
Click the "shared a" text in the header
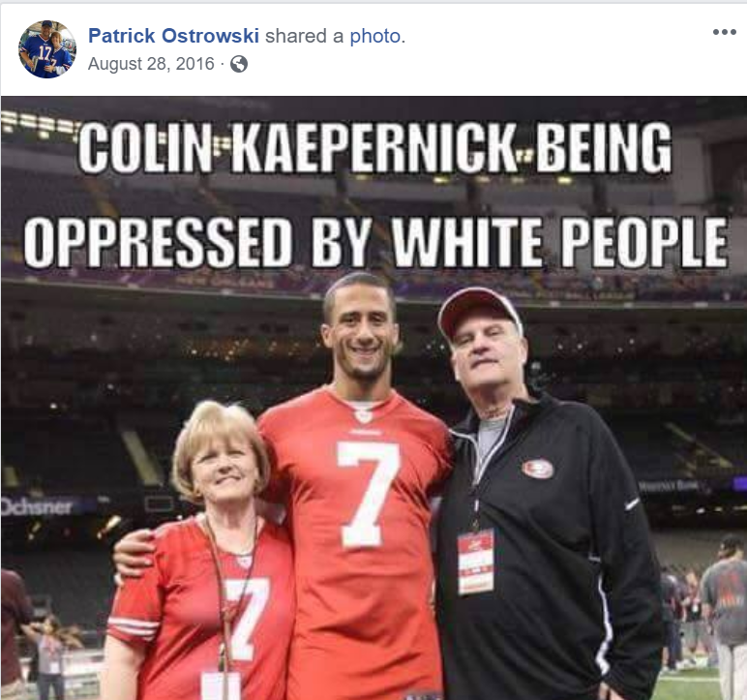point(304,36)
